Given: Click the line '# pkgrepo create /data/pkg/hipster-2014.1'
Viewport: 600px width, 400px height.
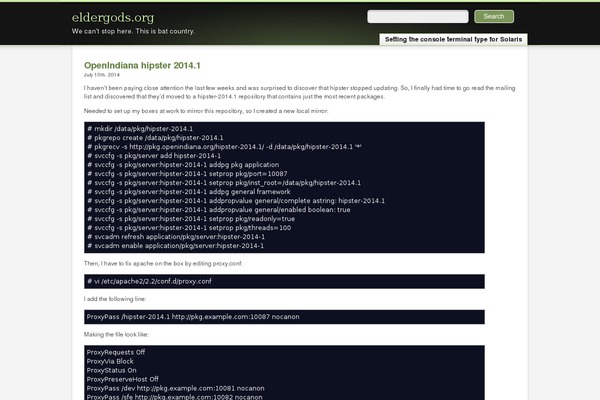Looking at the screenshot, I should (155, 138).
